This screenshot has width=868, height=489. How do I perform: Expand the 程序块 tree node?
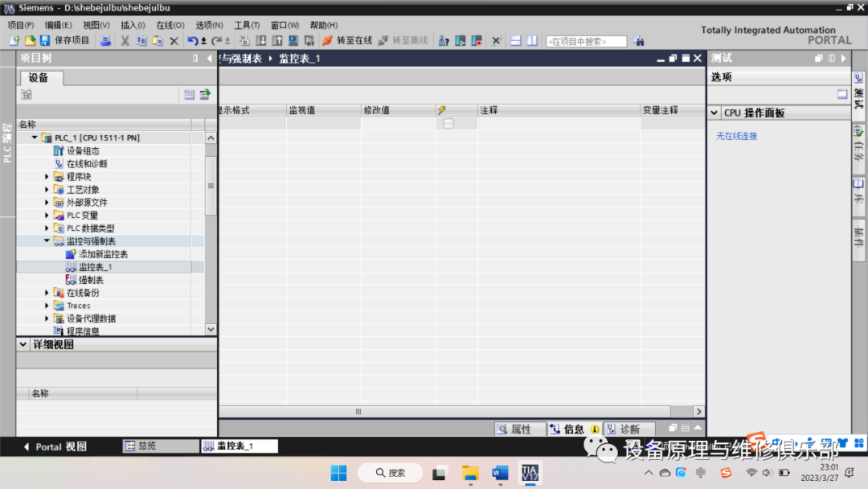tap(47, 176)
